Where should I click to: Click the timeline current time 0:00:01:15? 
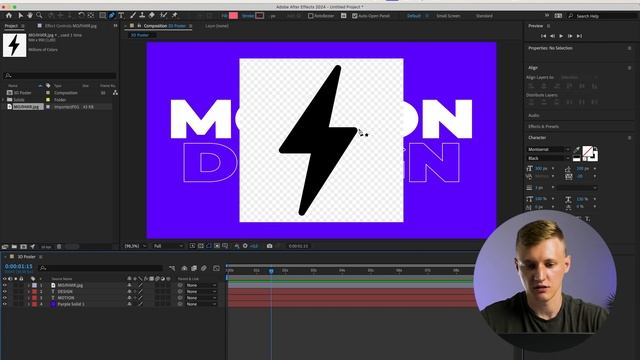click(x=18, y=267)
